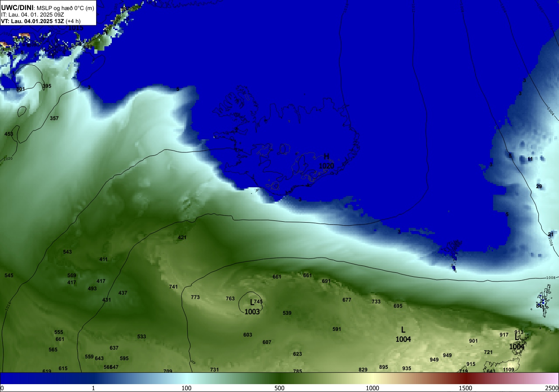Click the 1109 height value
This screenshot has height=392, width=559.
point(508,370)
